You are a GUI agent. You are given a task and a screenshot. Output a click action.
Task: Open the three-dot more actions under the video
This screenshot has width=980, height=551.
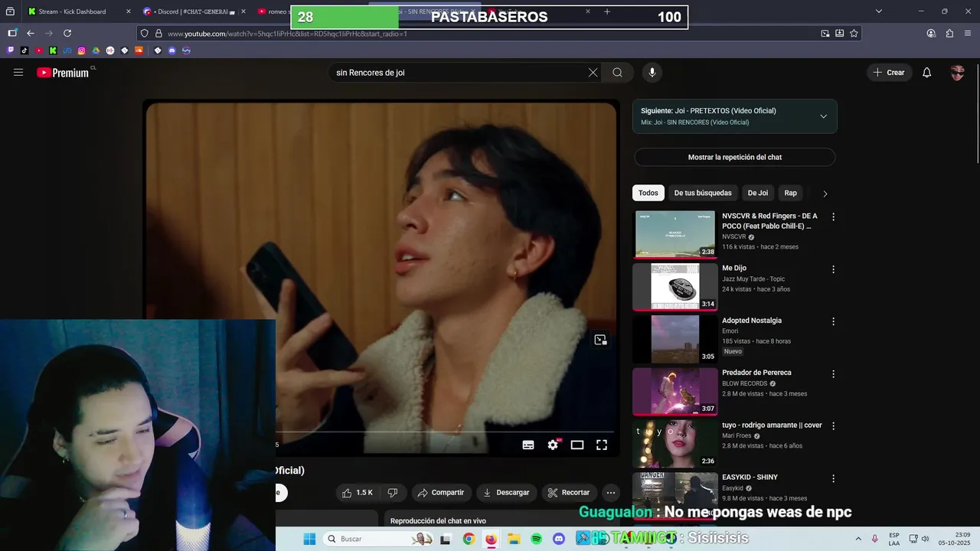point(610,493)
